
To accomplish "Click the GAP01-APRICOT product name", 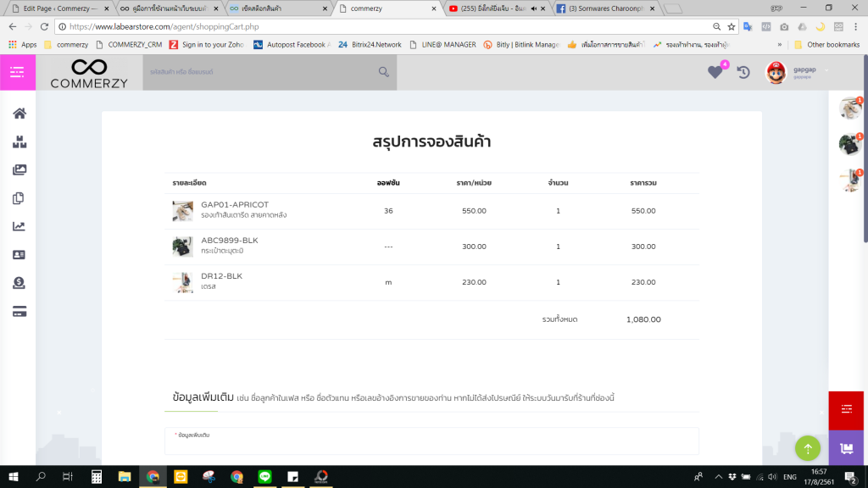I will pos(235,205).
